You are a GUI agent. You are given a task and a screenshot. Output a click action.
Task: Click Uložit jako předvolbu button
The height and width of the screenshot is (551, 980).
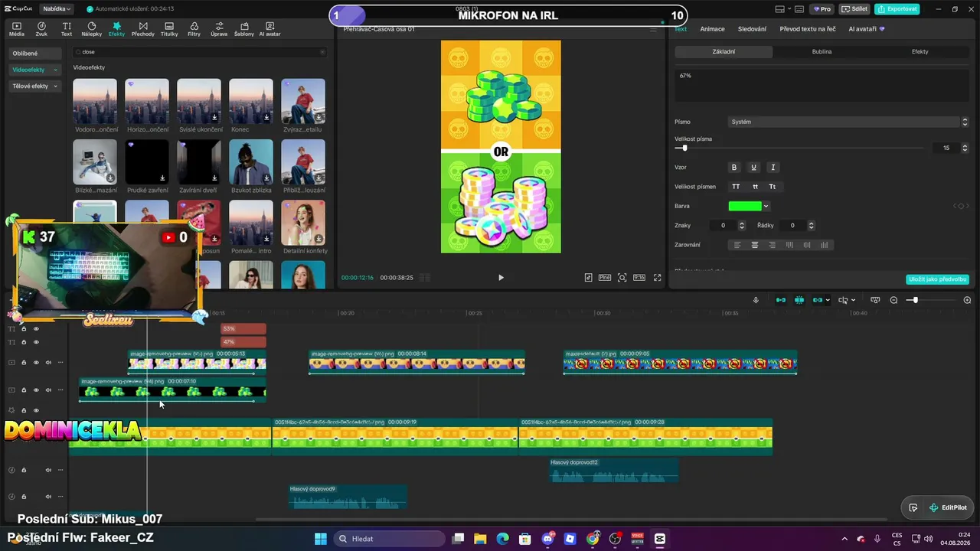(937, 279)
